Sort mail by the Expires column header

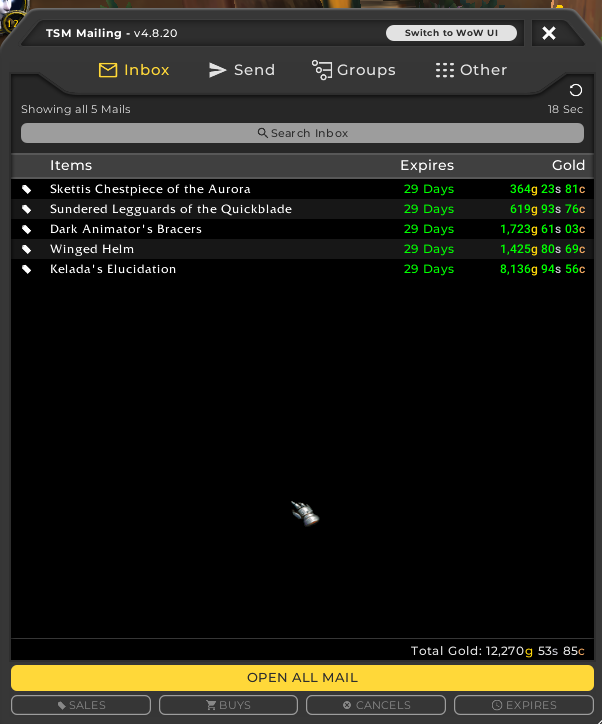(x=427, y=165)
